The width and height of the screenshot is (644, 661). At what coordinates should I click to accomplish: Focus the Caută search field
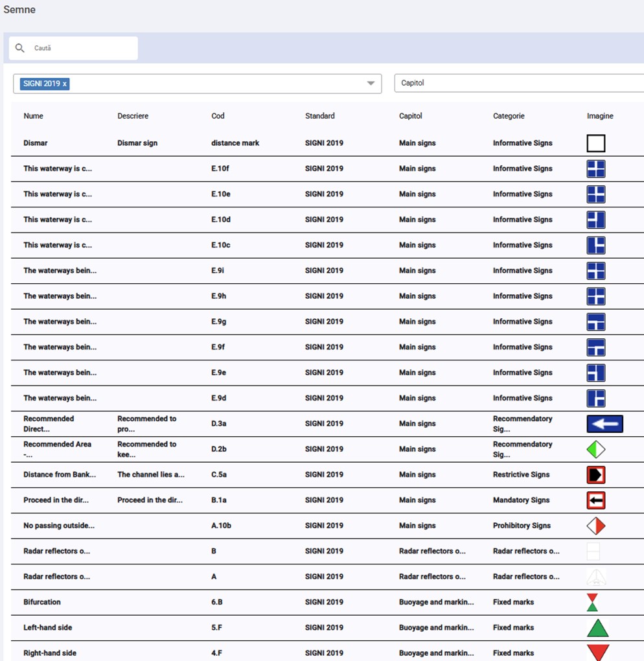81,48
